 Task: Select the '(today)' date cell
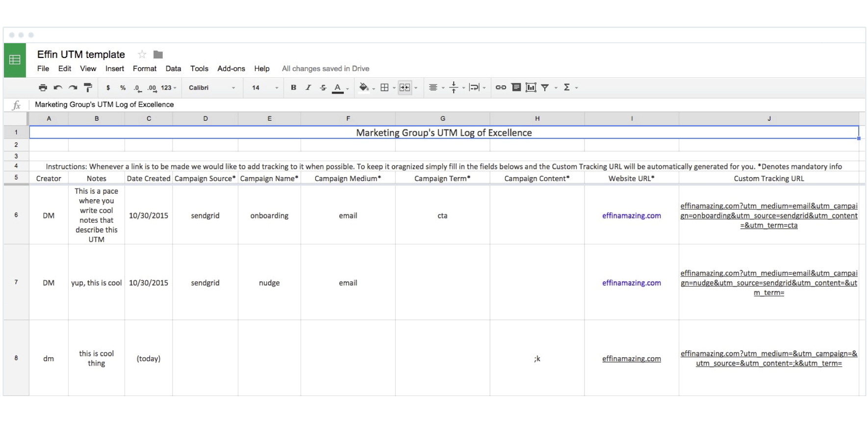pyautogui.click(x=149, y=358)
